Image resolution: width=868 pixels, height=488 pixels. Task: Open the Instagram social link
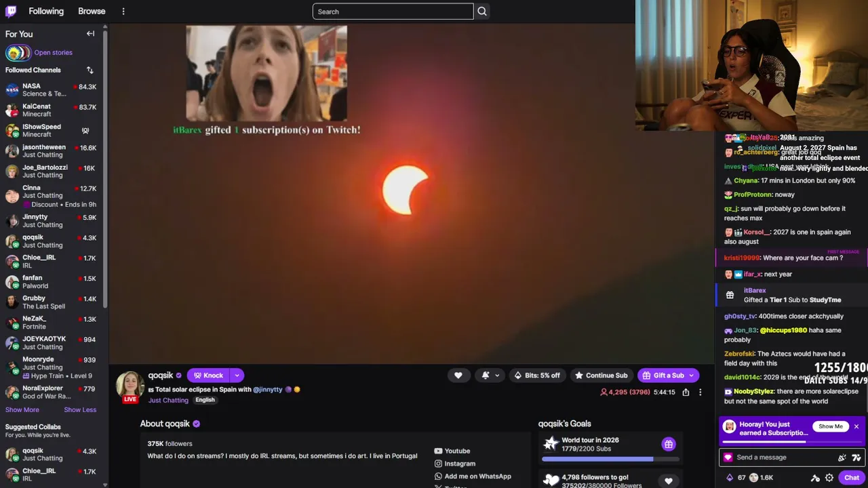coord(455,464)
